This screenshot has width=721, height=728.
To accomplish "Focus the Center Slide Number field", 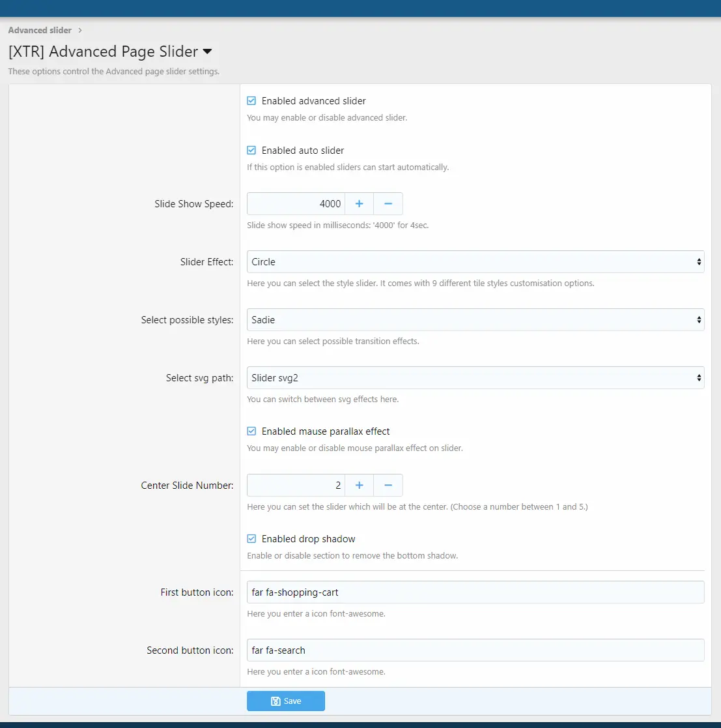I will [x=296, y=485].
